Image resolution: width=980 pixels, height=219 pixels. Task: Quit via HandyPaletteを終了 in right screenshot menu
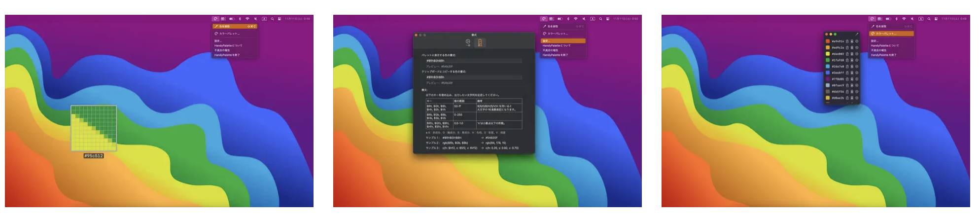891,55
